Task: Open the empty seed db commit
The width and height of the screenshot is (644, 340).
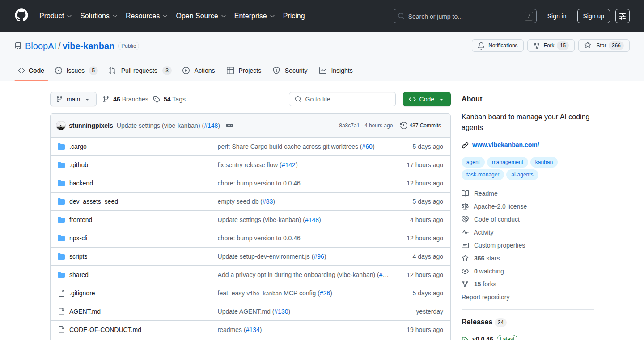Action: 238,201
